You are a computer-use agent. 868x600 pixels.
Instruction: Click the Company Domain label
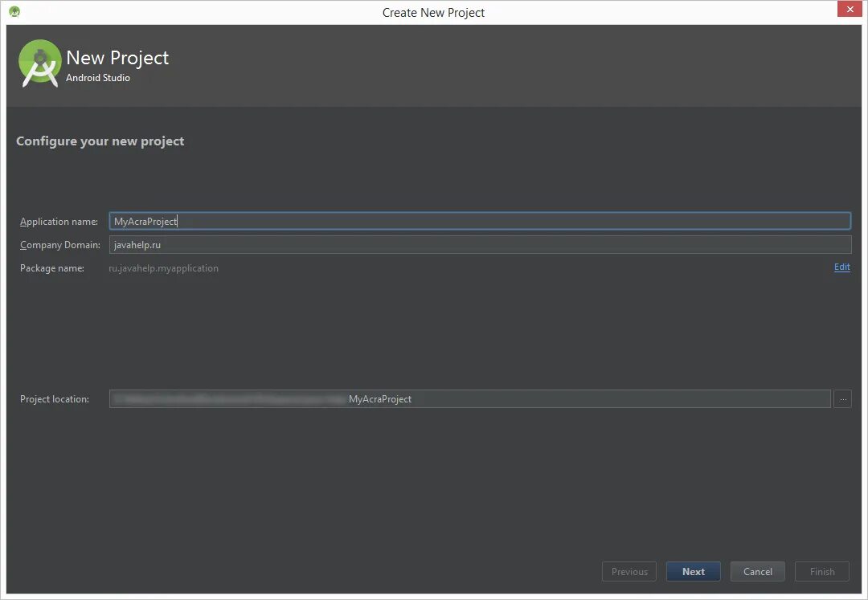[59, 245]
